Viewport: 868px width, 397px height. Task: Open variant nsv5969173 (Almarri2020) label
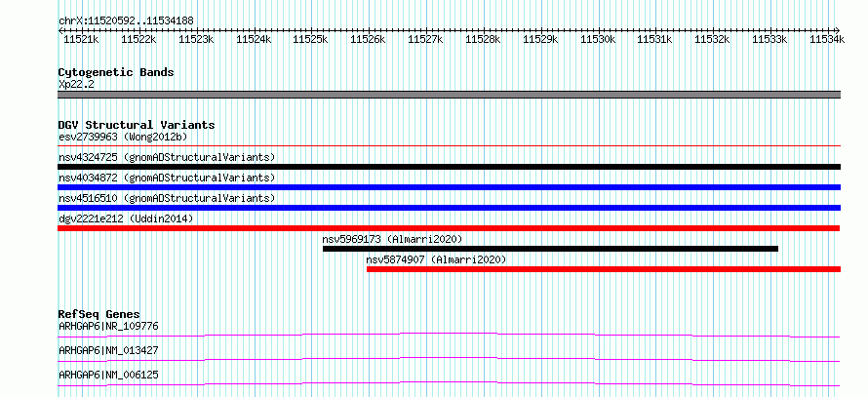(x=392, y=239)
